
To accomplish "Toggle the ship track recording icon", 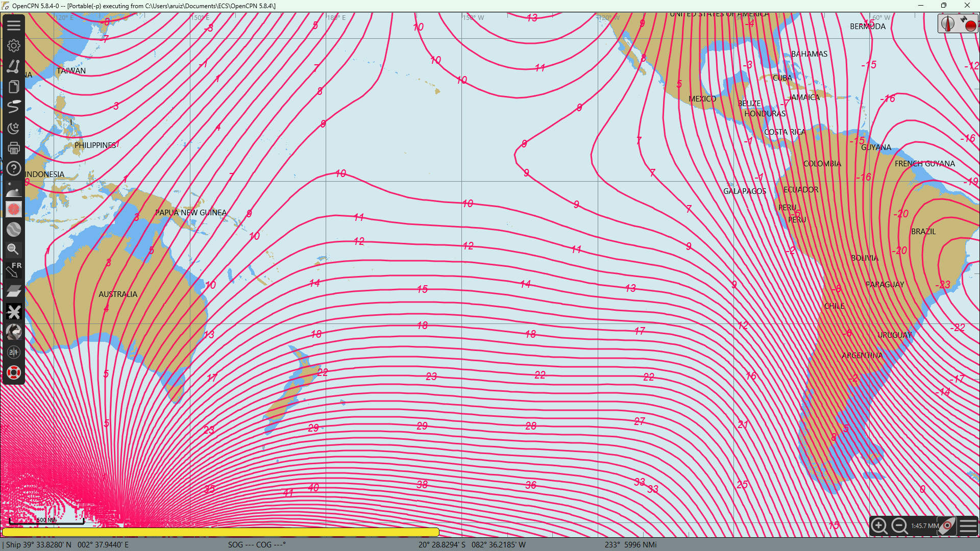I will 14,107.
